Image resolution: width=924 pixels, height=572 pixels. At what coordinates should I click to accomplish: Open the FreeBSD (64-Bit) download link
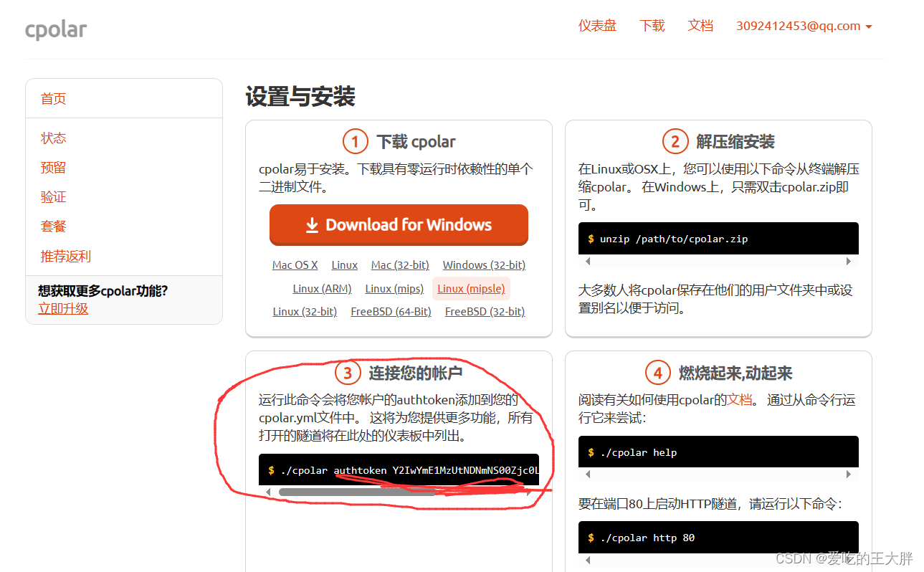(391, 311)
